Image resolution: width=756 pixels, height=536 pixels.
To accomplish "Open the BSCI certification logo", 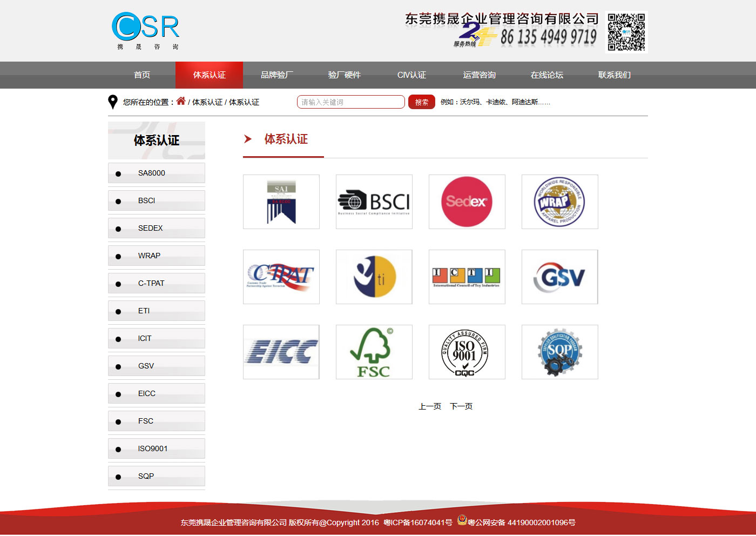I will 374,202.
